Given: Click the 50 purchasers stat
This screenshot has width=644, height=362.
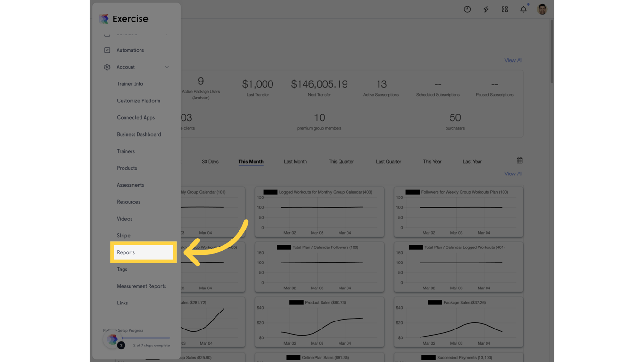Looking at the screenshot, I should (455, 121).
